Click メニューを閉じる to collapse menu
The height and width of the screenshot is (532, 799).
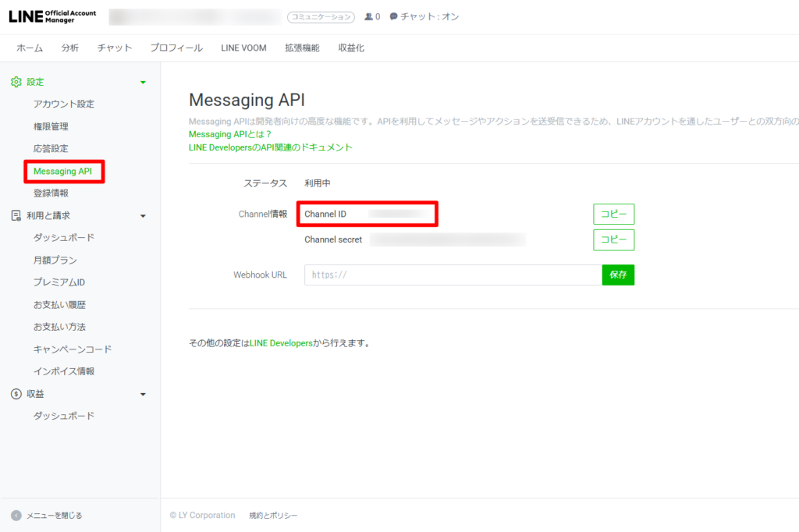click(x=54, y=515)
